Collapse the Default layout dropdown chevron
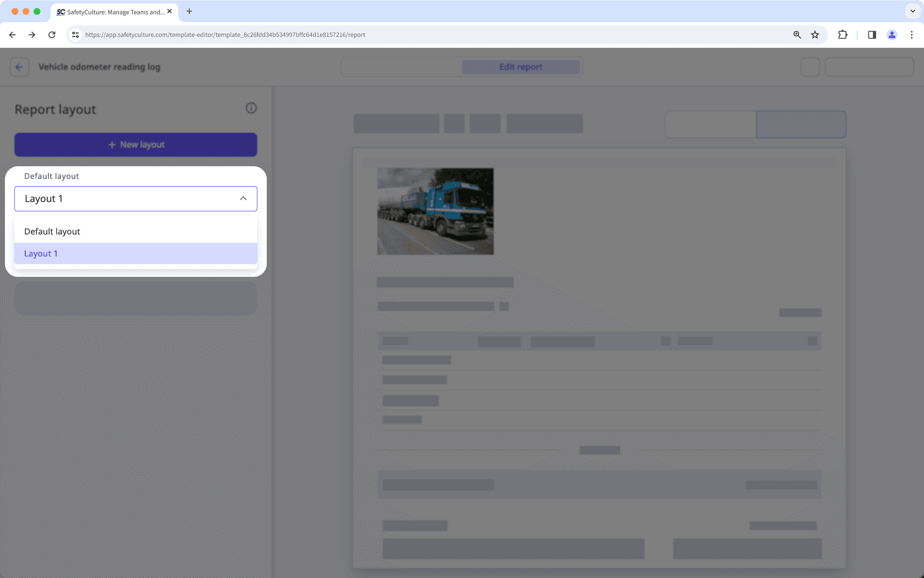This screenshot has height=578, width=924. tap(243, 198)
